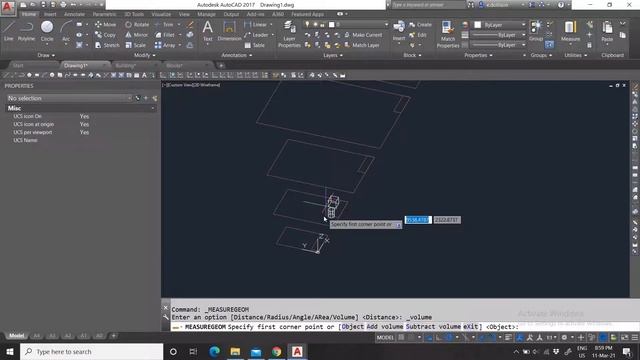
Task: Insert a Table
Action: pyautogui.click(x=255, y=45)
